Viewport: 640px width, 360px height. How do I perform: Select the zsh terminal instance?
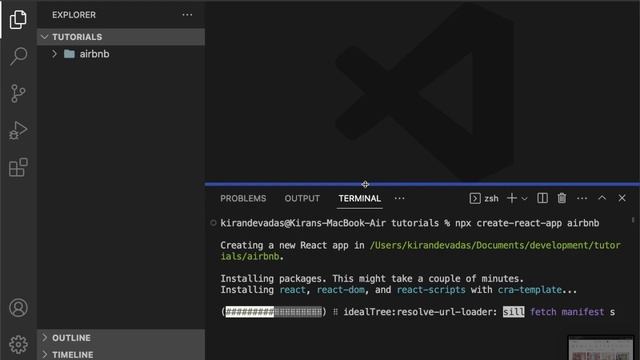(x=484, y=198)
